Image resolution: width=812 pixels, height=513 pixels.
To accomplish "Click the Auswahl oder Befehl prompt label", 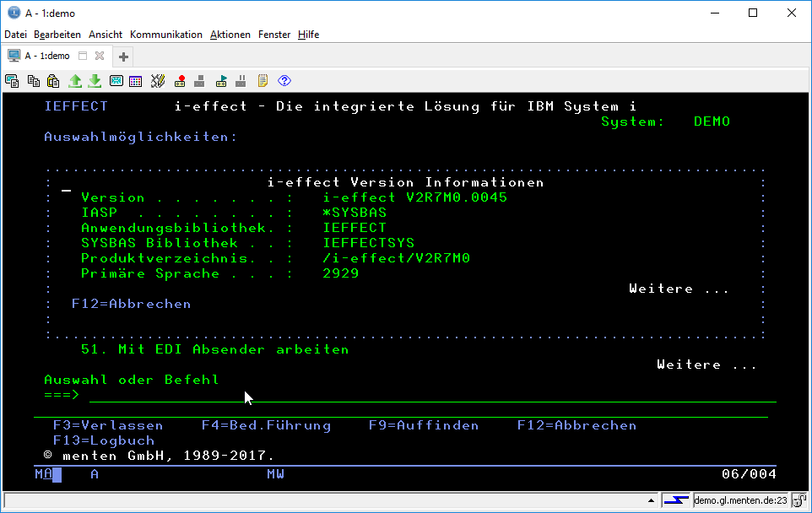I will pos(132,380).
